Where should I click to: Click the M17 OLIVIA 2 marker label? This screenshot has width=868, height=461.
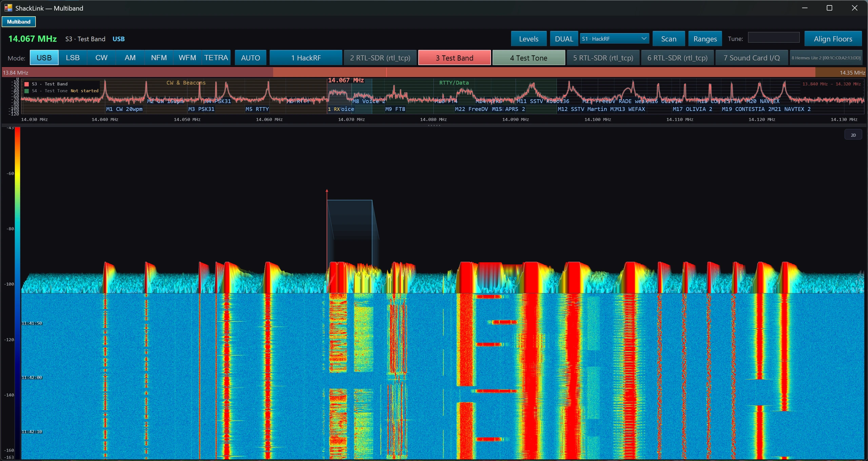click(692, 109)
